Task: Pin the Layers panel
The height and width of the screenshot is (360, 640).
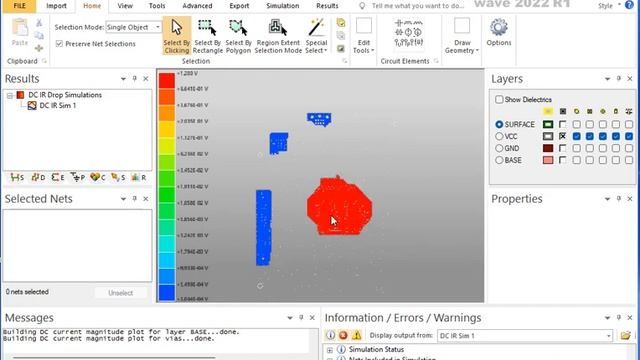Action: click(618, 78)
